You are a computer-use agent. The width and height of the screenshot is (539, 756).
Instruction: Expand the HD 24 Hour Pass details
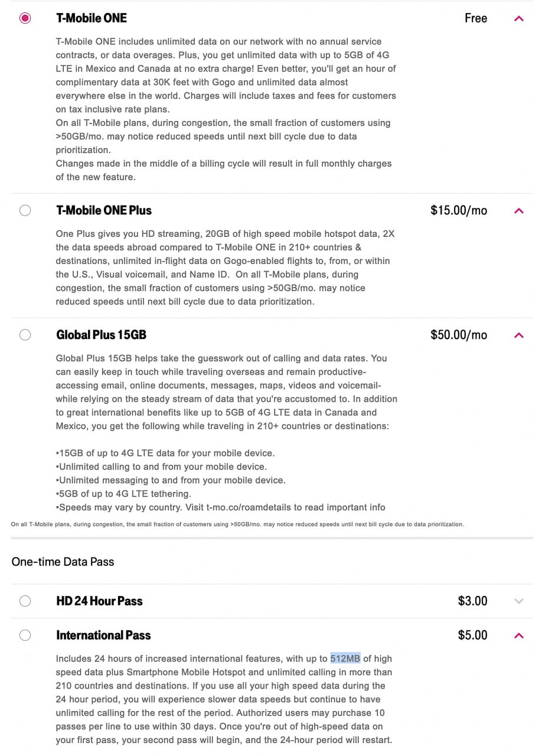point(519,601)
